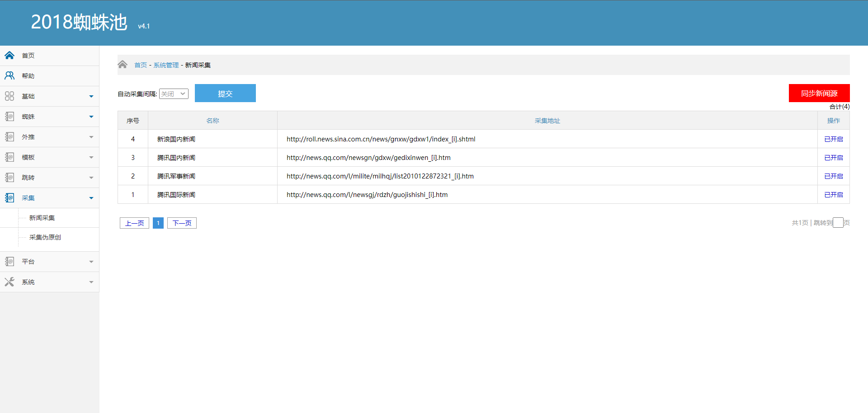Click the red 同步新闻源 button
The width and height of the screenshot is (868, 413).
coord(819,93)
